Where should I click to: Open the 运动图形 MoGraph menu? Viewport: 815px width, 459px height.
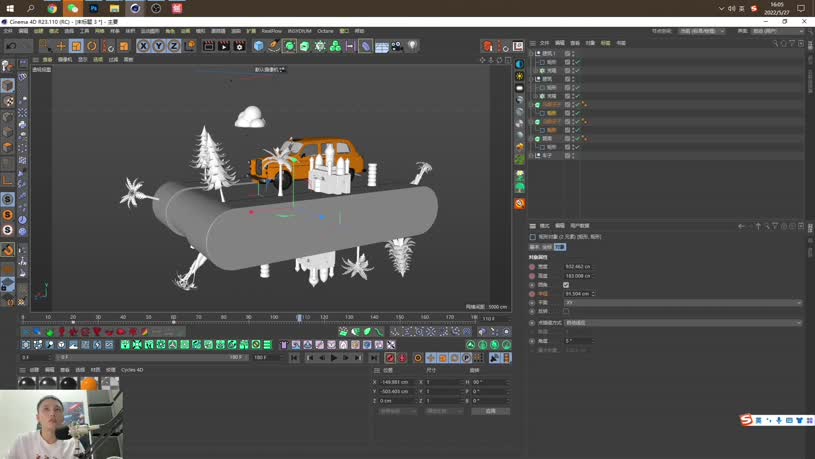point(150,31)
